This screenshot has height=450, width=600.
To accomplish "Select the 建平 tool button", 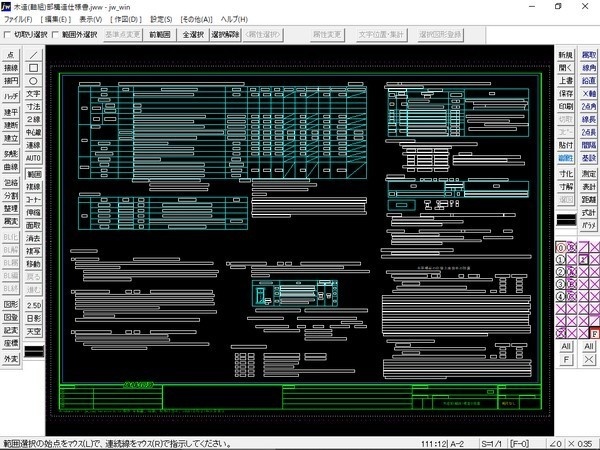I will pyautogui.click(x=11, y=112).
